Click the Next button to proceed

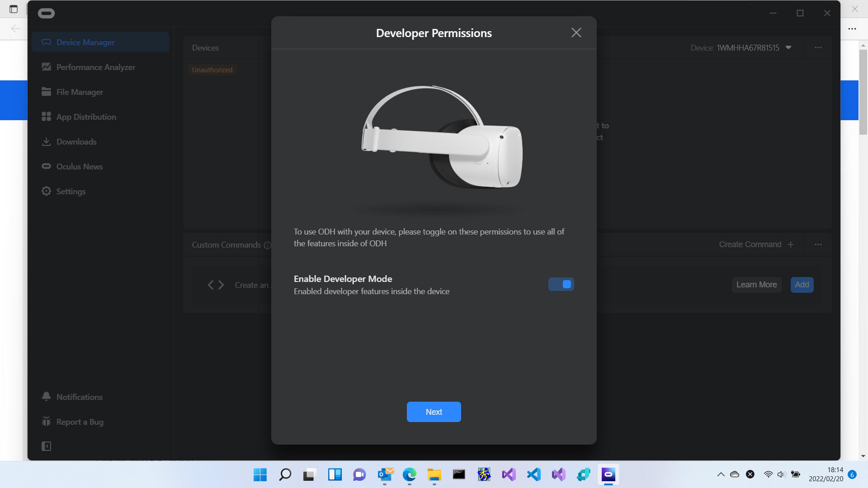click(x=434, y=411)
